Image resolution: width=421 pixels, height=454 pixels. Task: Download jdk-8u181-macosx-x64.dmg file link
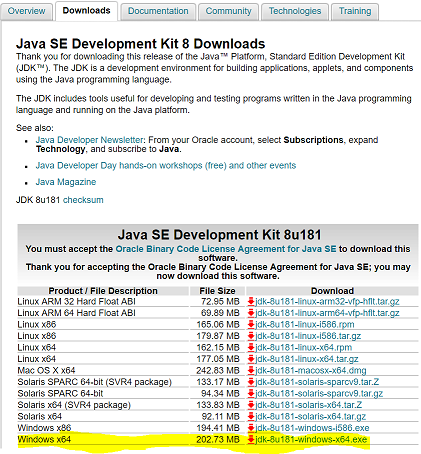point(311,371)
